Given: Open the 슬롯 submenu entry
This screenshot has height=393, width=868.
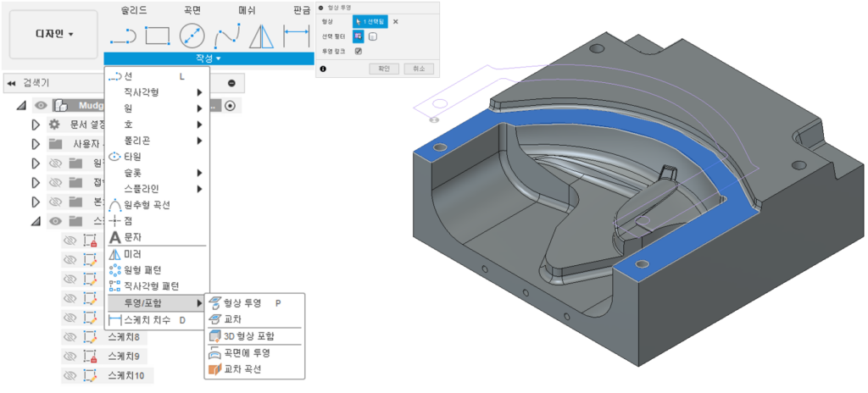Looking at the screenshot, I should 157,173.
